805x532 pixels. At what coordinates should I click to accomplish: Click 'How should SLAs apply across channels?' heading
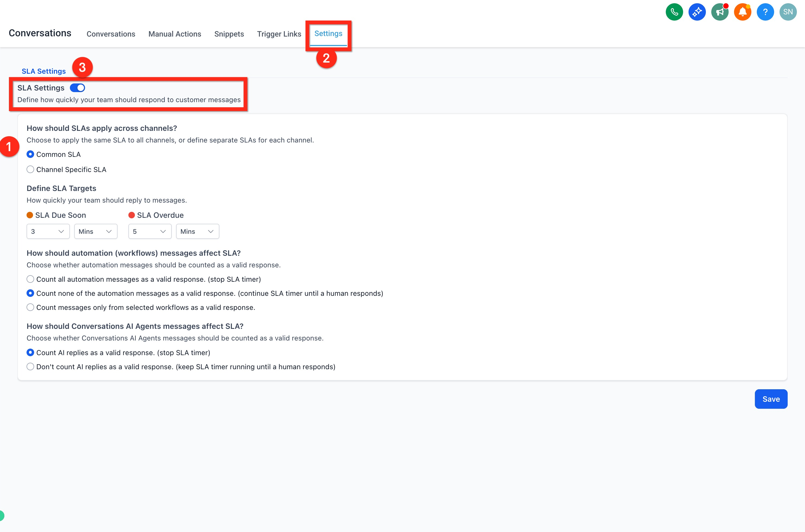102,128
